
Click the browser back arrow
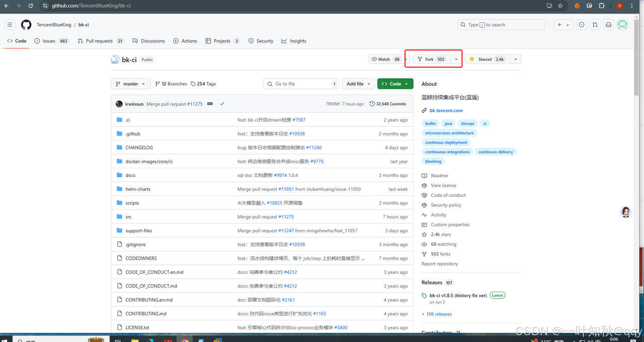coord(7,6)
